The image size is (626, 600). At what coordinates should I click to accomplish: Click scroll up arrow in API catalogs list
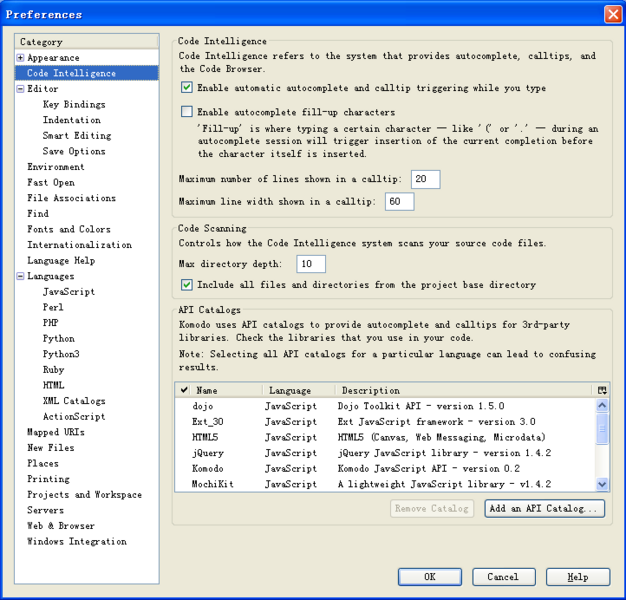click(602, 406)
